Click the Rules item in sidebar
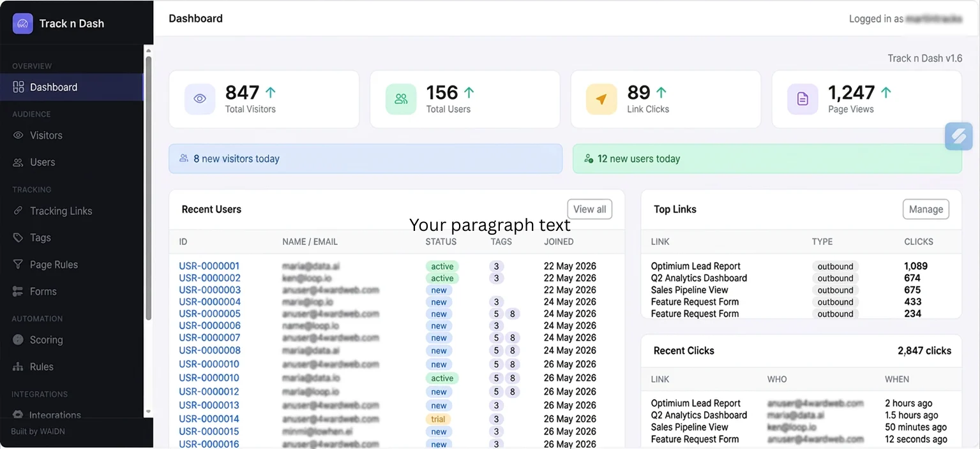The image size is (980, 449). point(72,366)
